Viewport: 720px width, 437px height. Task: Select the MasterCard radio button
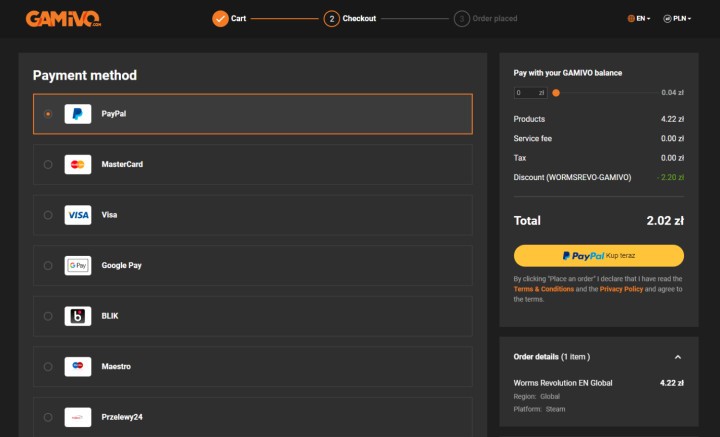[48, 164]
